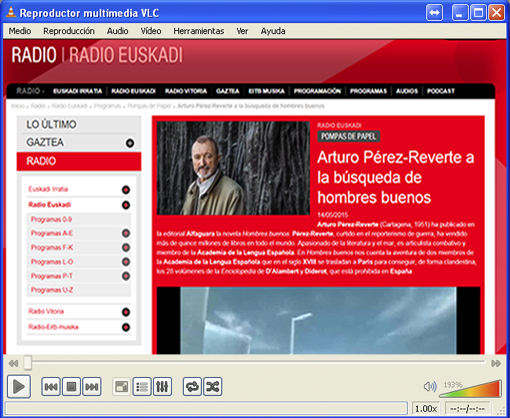Click Pompas de Papel breadcrumb

click(x=149, y=106)
